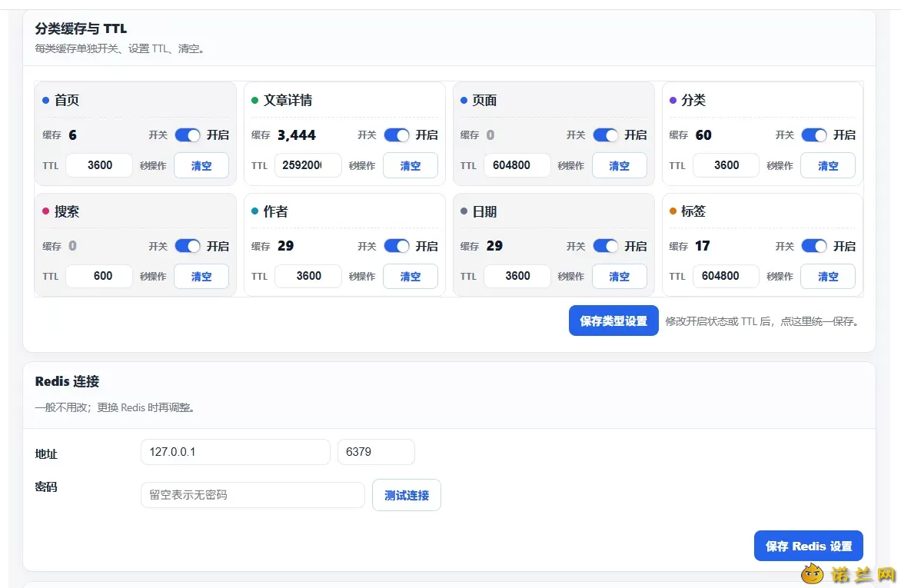
Task: Click the 标签 cache count 17
Action: coord(702,246)
